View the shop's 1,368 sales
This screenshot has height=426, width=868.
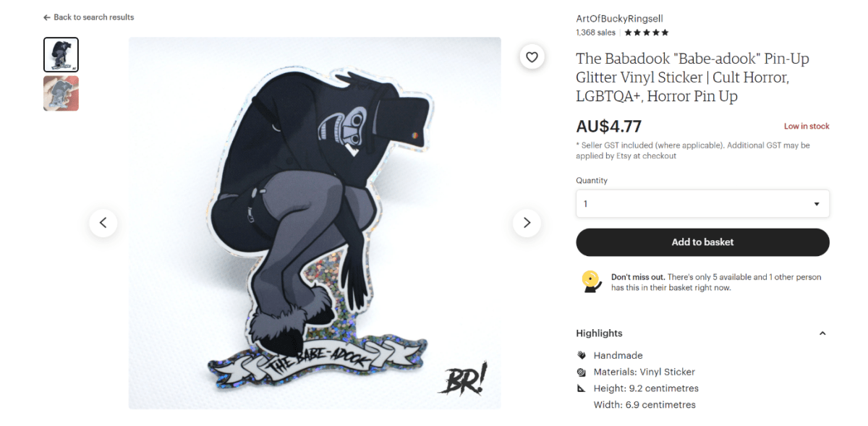(595, 33)
